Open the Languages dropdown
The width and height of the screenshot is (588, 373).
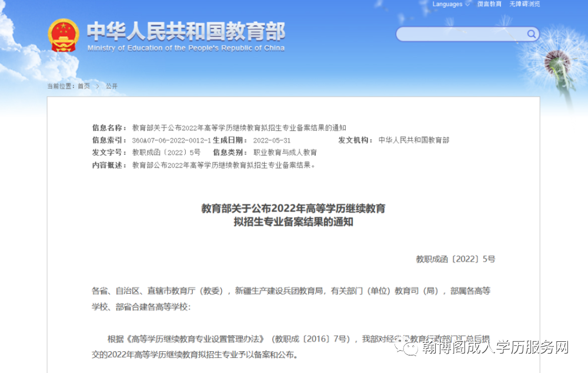pos(451,4)
